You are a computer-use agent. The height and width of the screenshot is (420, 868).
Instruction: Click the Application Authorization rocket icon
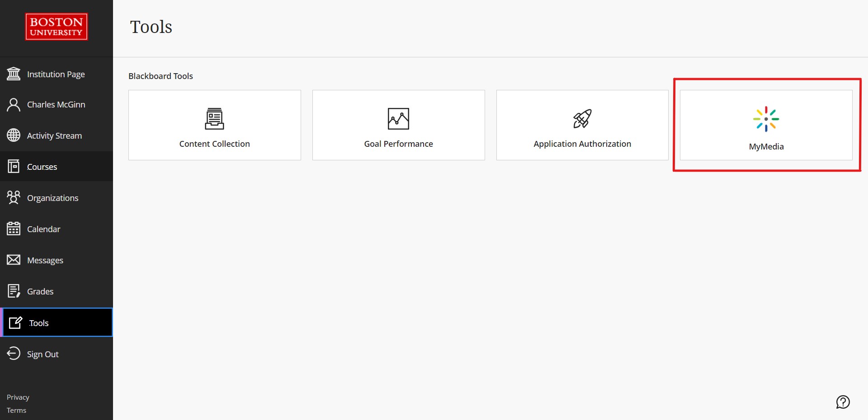(x=582, y=119)
